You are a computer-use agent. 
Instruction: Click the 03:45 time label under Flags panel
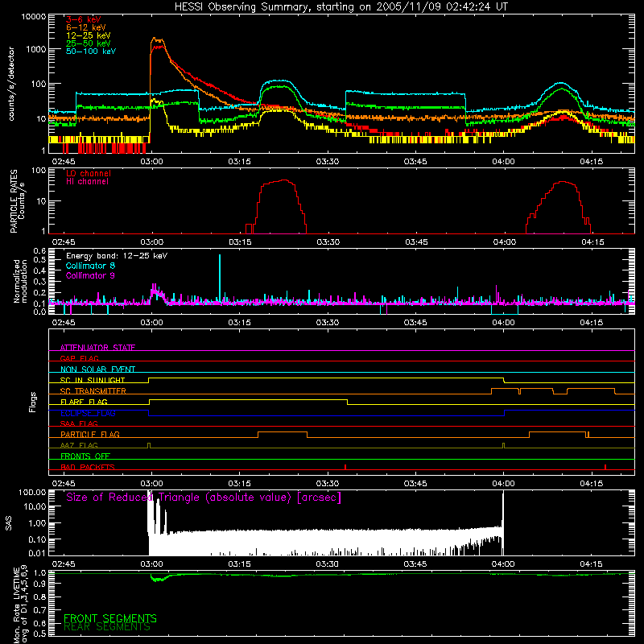click(x=415, y=484)
